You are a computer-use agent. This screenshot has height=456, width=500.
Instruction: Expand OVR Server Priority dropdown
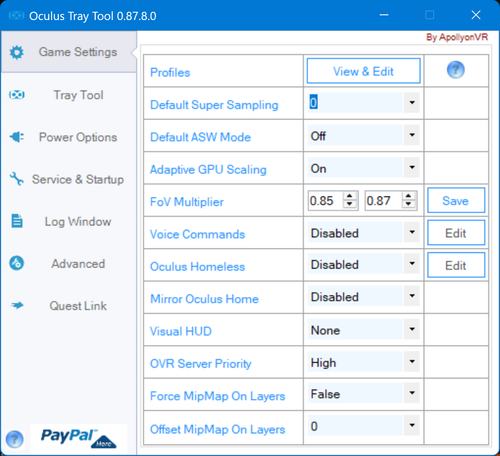coord(412,361)
